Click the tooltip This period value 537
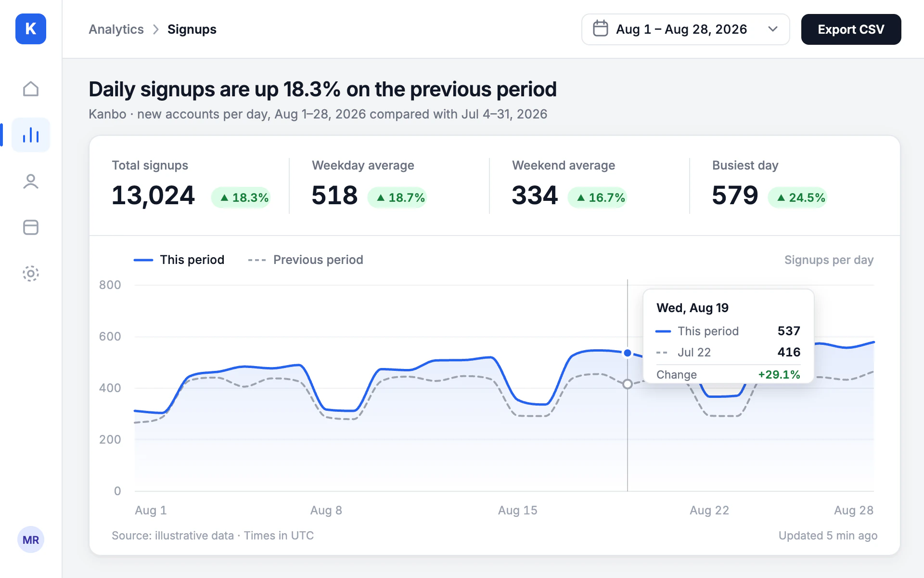Viewport: 924px width, 578px height. (789, 331)
